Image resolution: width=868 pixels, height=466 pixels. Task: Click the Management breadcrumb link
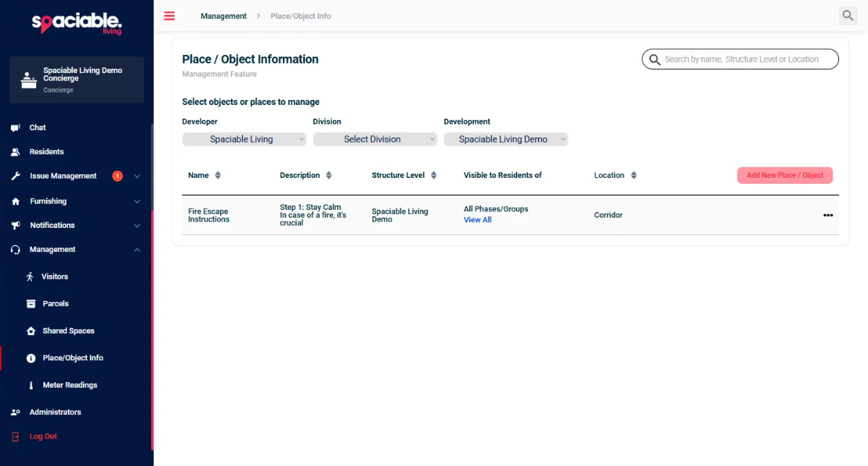click(224, 16)
